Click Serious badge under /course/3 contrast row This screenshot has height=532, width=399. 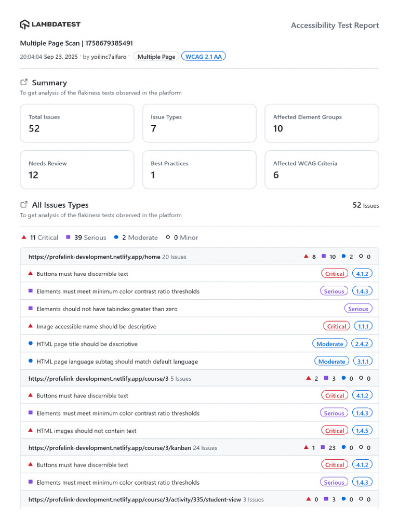point(334,413)
